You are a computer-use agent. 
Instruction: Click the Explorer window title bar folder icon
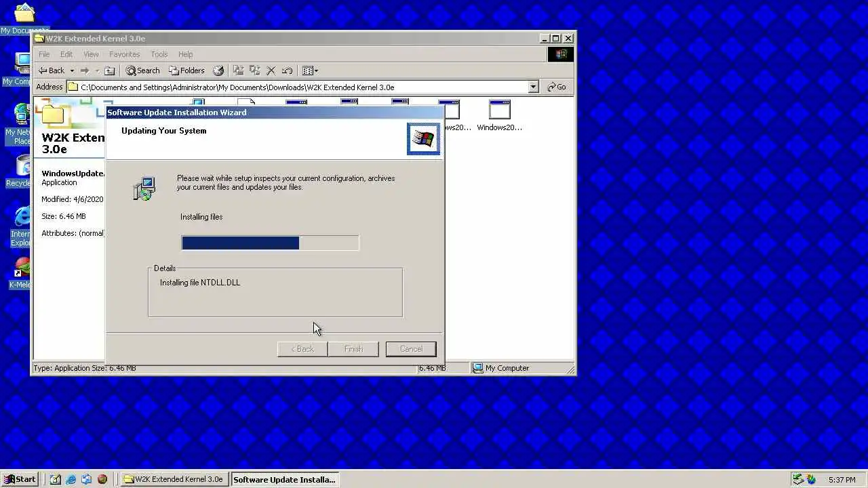tap(39, 39)
